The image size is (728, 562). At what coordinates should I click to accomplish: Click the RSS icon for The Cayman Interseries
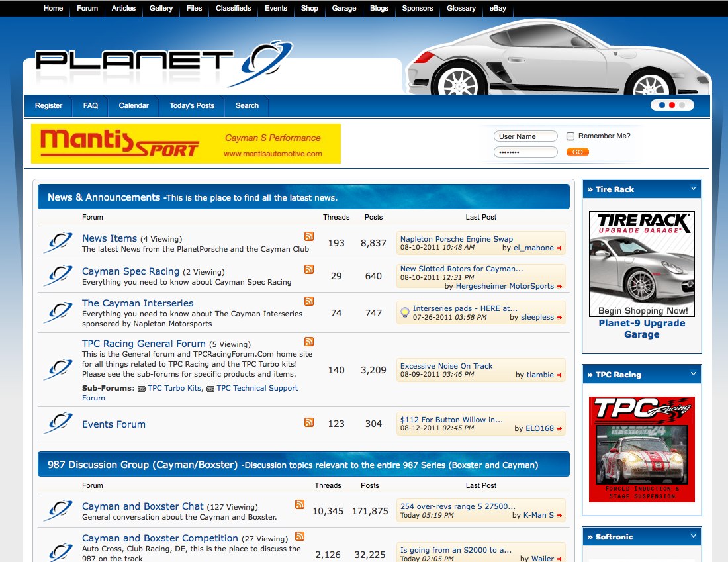(x=309, y=301)
